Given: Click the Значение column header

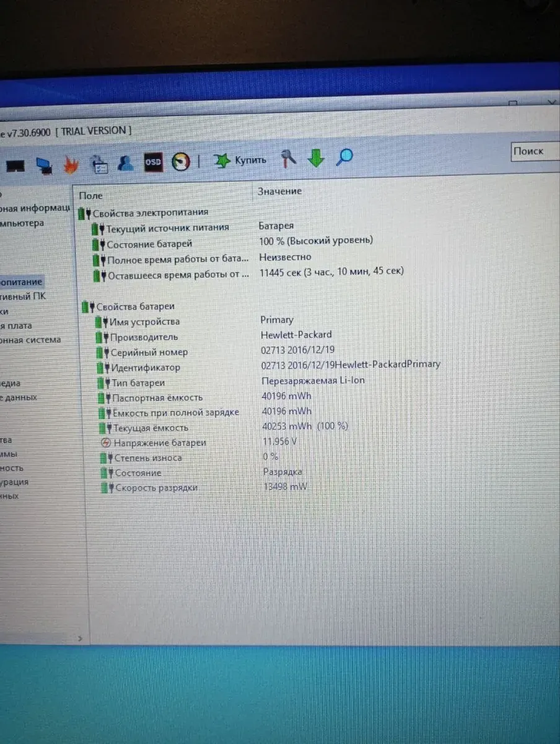Looking at the screenshot, I should 279,192.
